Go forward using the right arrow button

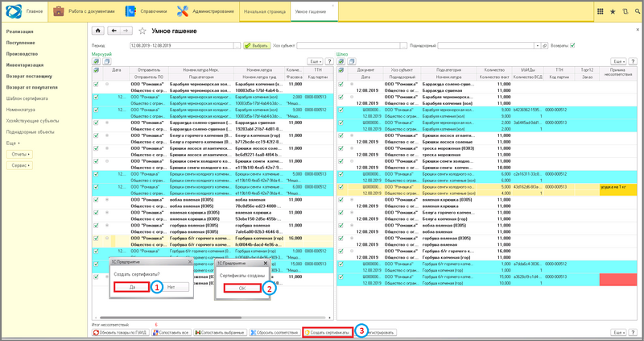(x=126, y=31)
